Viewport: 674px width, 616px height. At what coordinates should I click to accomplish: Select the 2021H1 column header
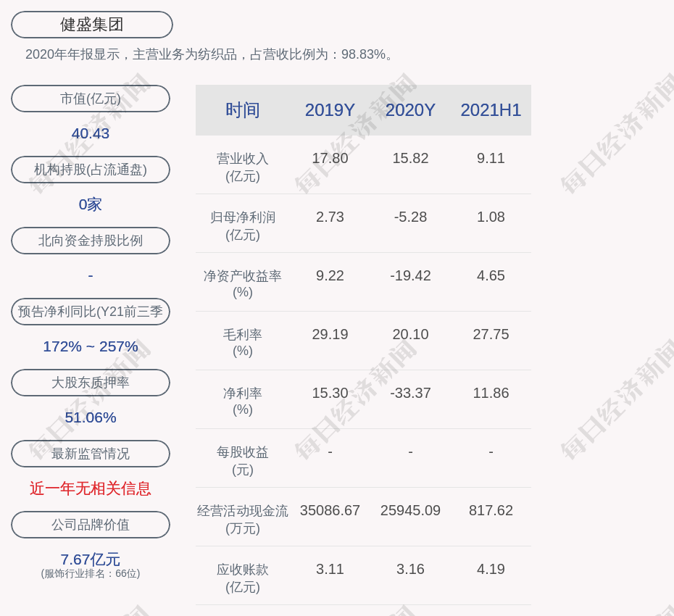coord(491,110)
